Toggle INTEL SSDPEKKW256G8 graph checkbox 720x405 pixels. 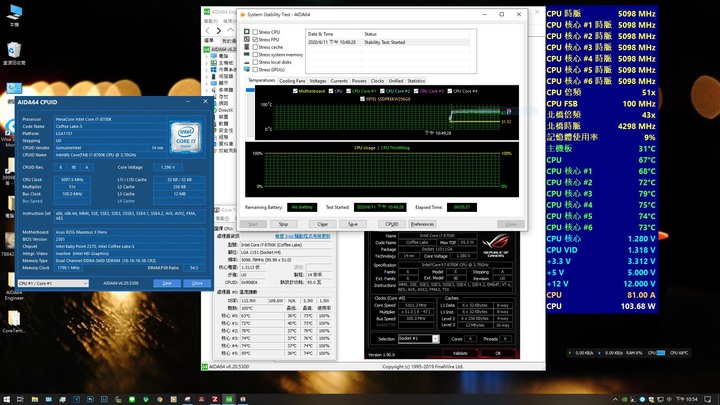(x=362, y=99)
